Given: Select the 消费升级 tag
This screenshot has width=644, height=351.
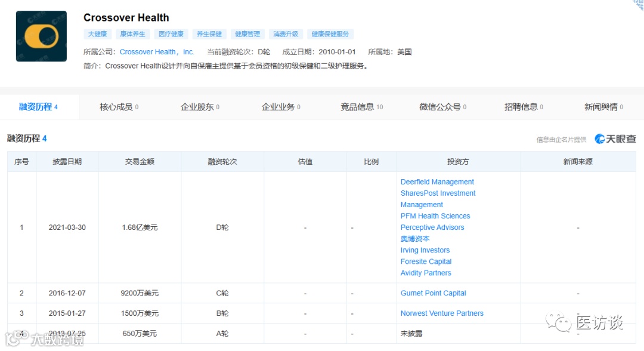Looking at the screenshot, I should click(286, 34).
